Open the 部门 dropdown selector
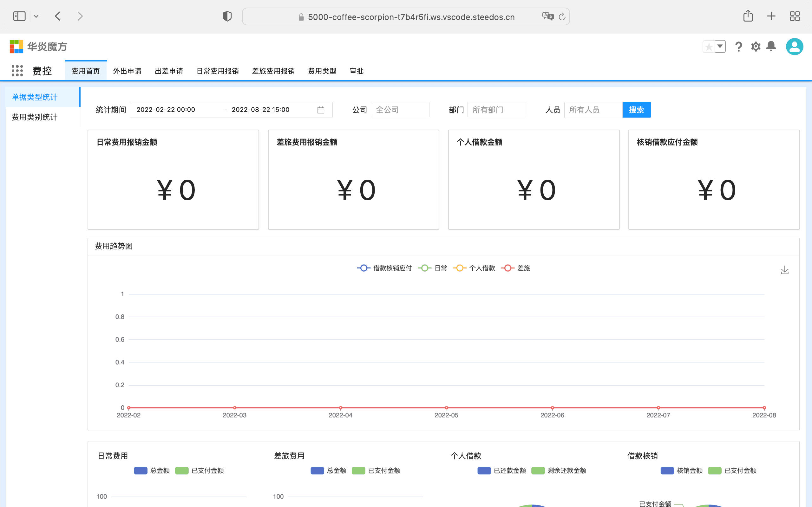 [496, 110]
